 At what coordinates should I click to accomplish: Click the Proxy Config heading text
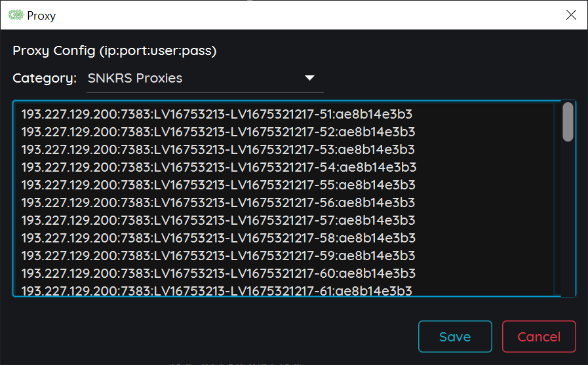115,50
